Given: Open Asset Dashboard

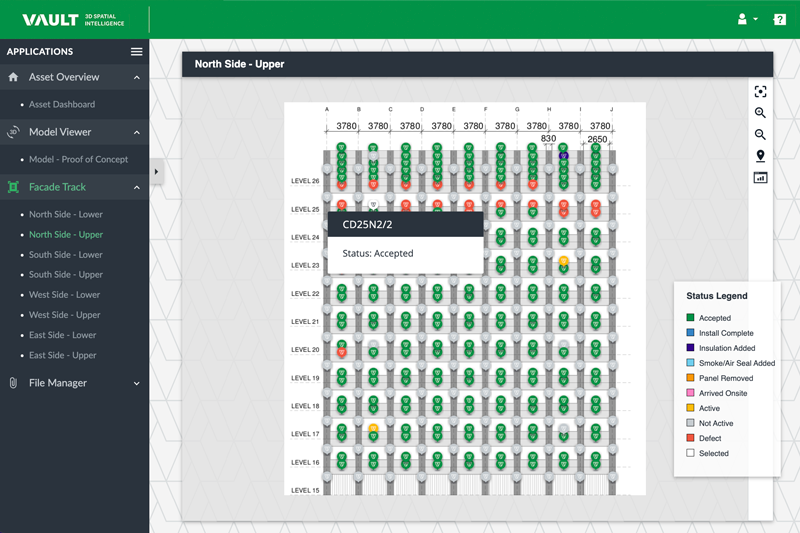Looking at the screenshot, I should click(x=62, y=105).
